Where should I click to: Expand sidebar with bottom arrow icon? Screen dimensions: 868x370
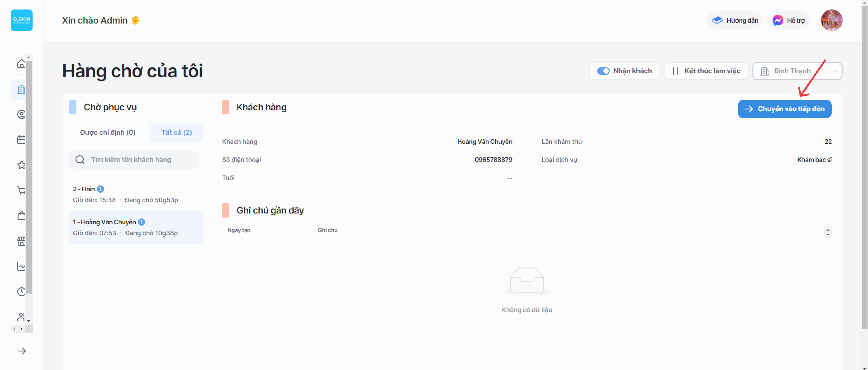[x=21, y=351]
